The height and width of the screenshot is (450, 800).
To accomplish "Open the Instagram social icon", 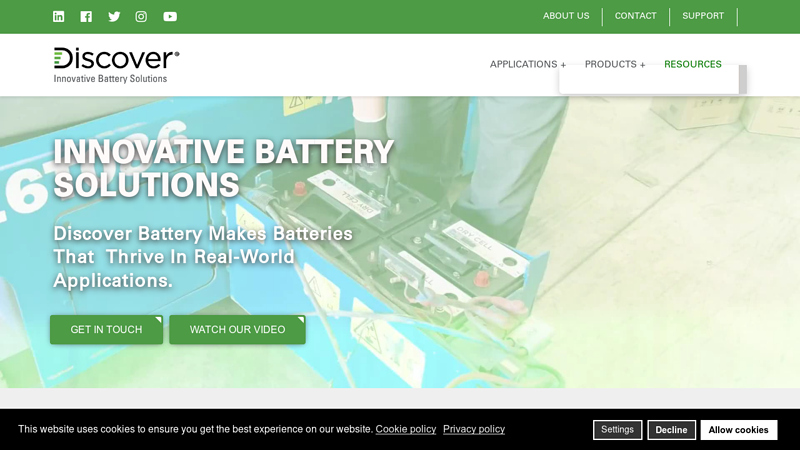I will coord(141,16).
